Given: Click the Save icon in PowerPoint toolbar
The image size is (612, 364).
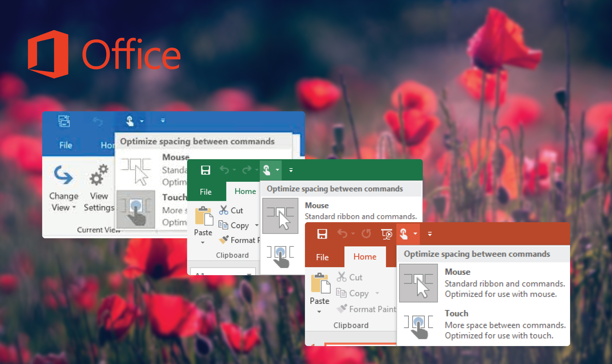Looking at the screenshot, I should (322, 234).
